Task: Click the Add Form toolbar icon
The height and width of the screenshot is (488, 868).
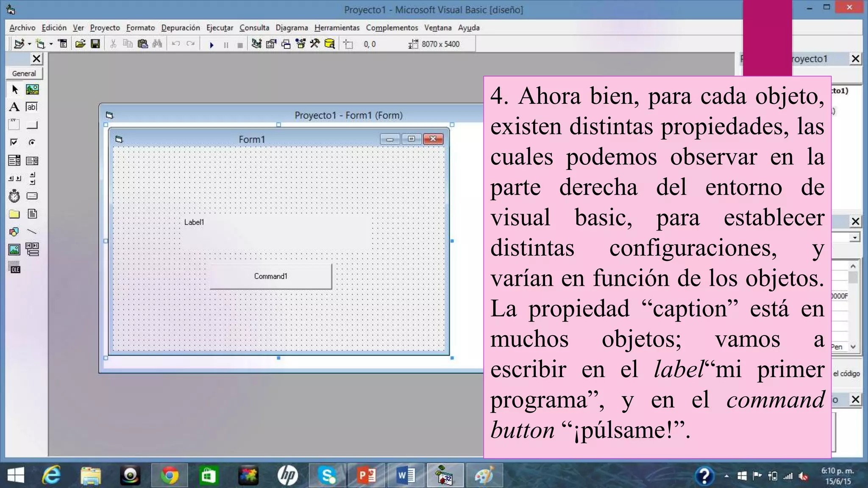Action: pos(40,44)
